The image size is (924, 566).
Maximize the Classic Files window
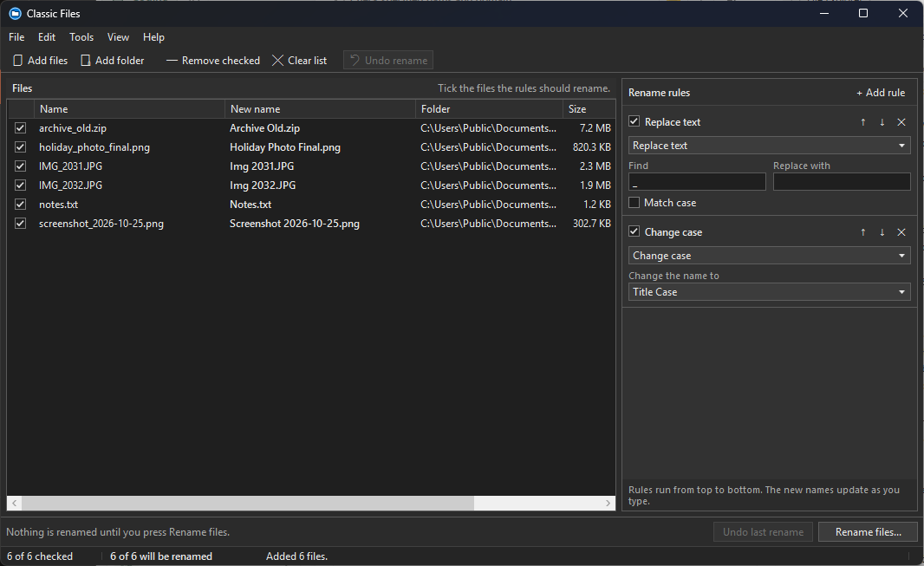[863, 13]
